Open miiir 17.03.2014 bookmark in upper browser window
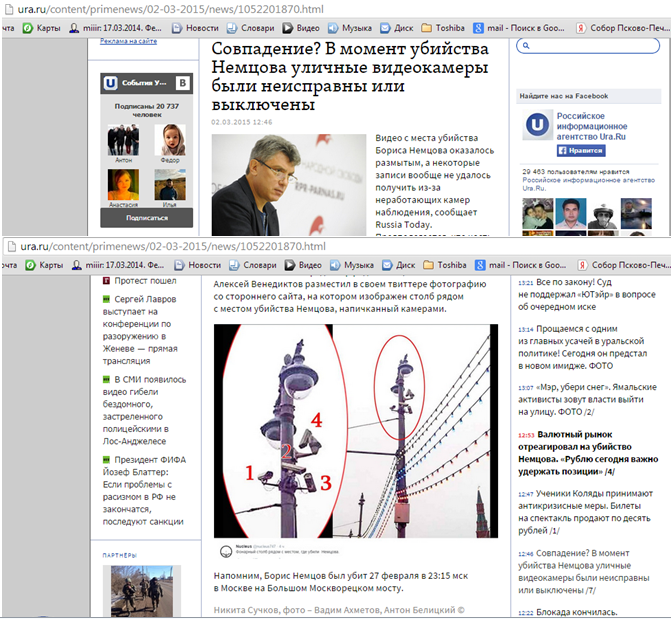 pos(116,28)
